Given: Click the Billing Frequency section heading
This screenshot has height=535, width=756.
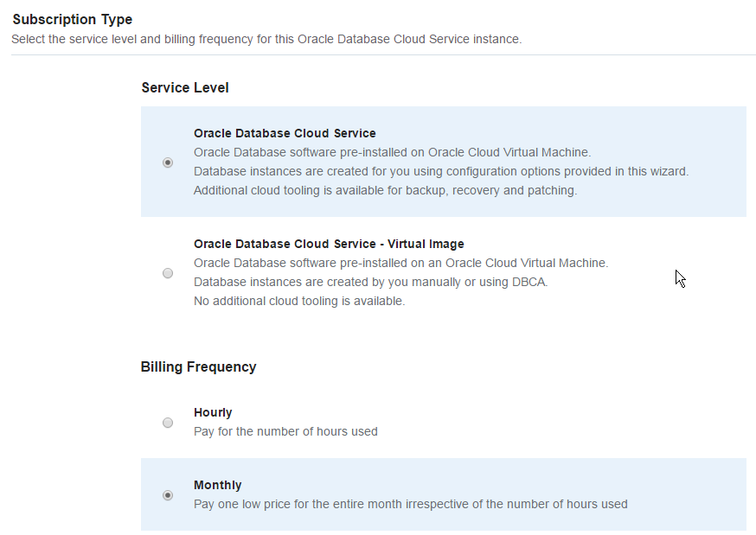Looking at the screenshot, I should click(x=199, y=366).
